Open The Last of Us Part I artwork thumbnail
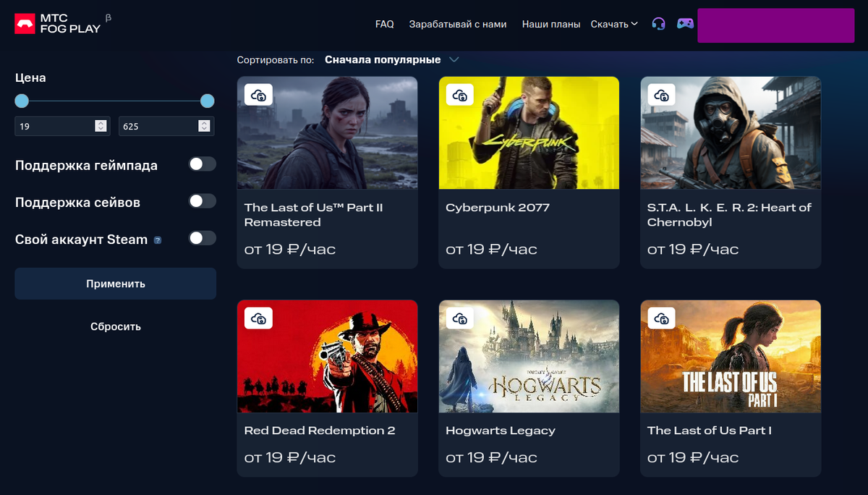 731,356
